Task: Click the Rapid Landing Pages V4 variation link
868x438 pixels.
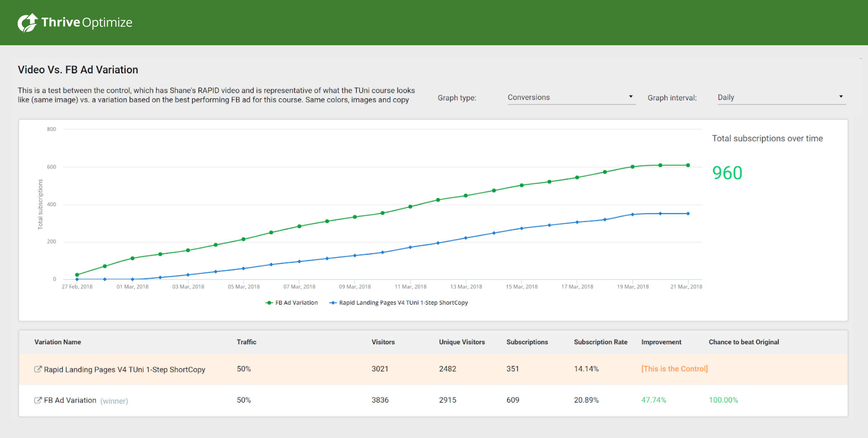Action: pyautogui.click(x=124, y=369)
